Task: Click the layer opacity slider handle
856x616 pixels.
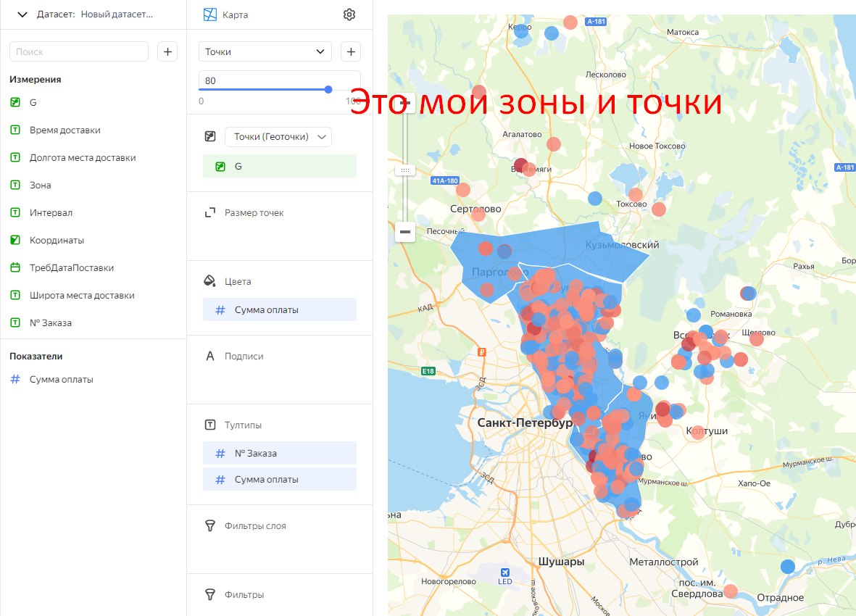Action: [328, 89]
